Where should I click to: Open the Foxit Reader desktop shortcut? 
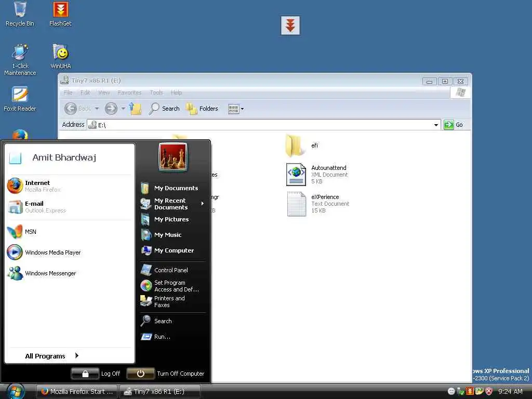[x=20, y=99]
